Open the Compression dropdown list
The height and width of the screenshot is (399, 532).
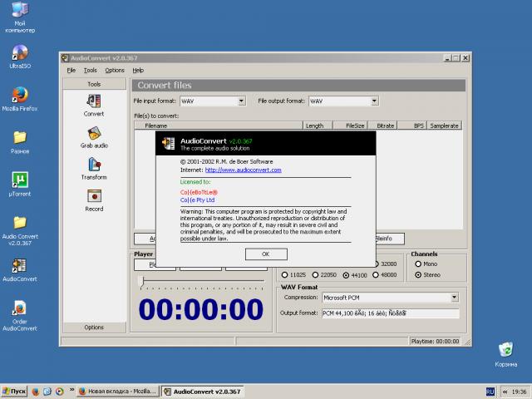pyautogui.click(x=454, y=297)
